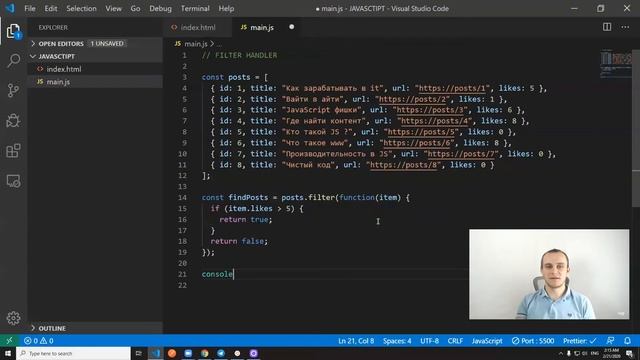Open the https://posts/1 link in code
The image size is (640, 360).
click(452, 88)
